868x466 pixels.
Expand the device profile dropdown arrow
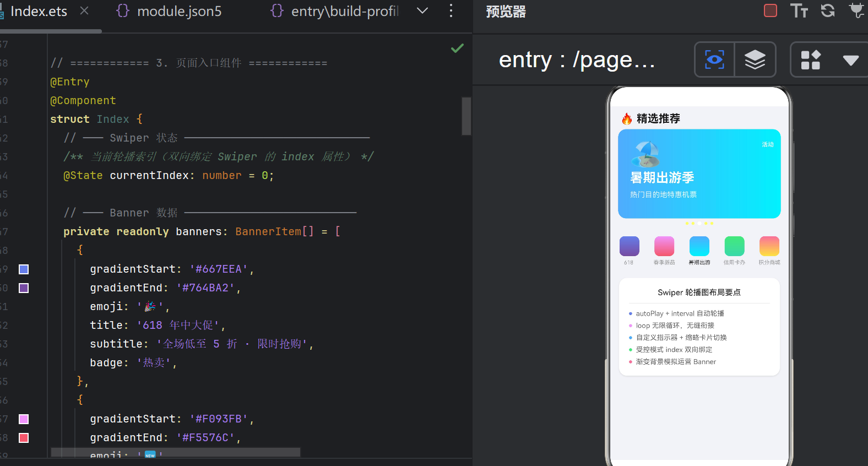pos(851,60)
